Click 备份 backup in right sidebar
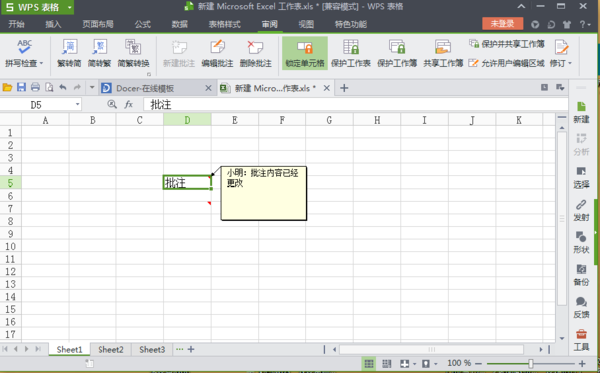The height and width of the screenshot is (373, 600). [x=581, y=275]
